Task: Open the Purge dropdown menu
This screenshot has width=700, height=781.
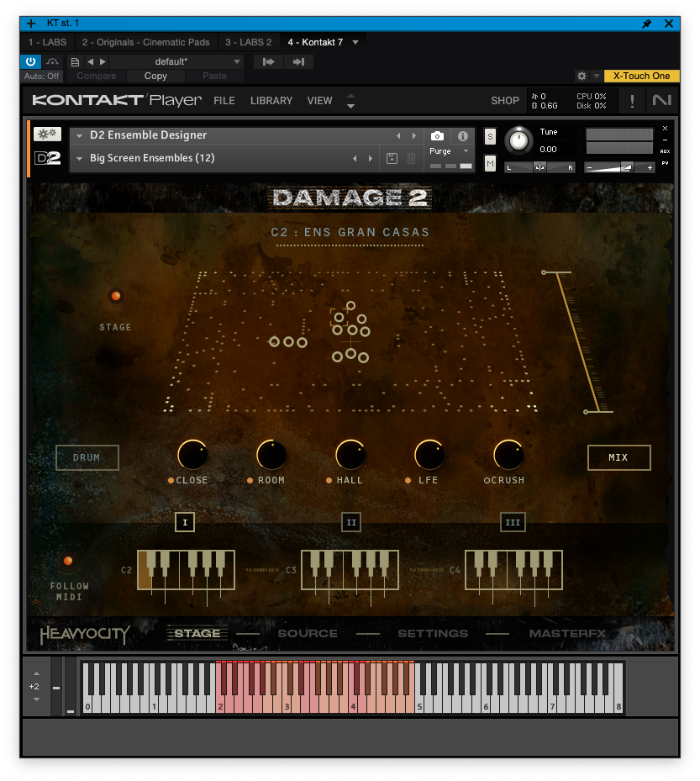Action: (x=449, y=151)
